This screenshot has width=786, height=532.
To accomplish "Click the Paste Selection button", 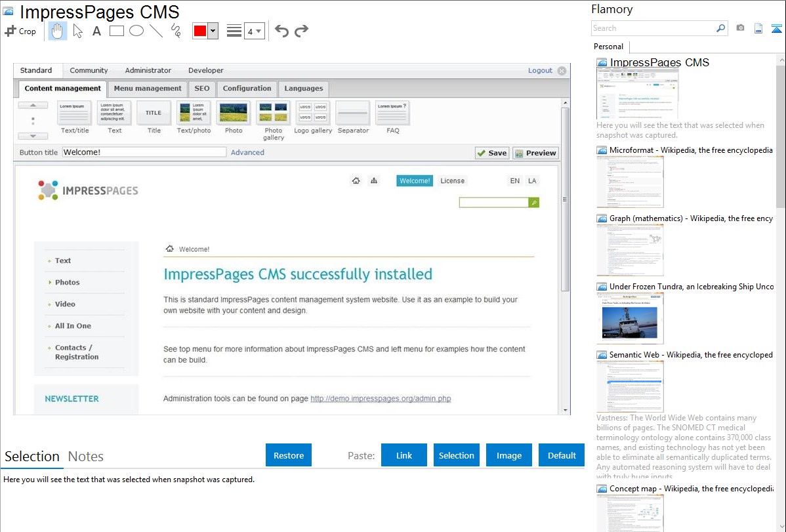I will (x=456, y=455).
